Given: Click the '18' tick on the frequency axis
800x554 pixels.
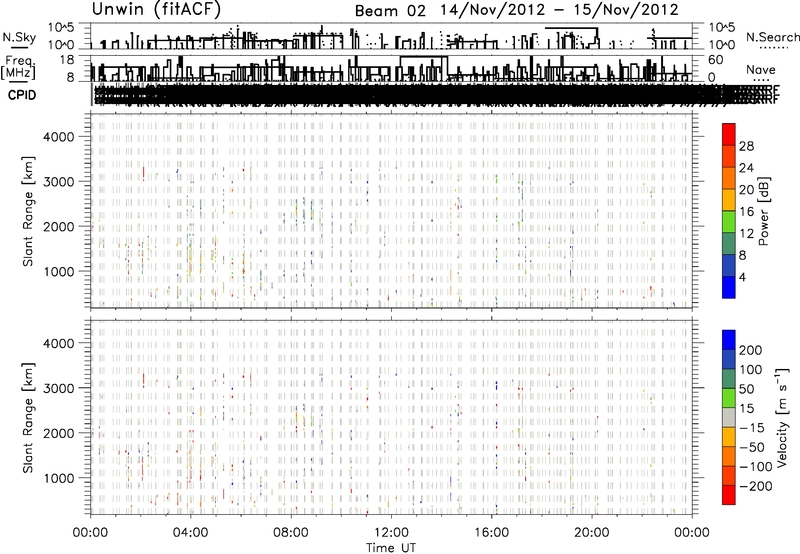Looking at the screenshot, I should coord(67,60).
